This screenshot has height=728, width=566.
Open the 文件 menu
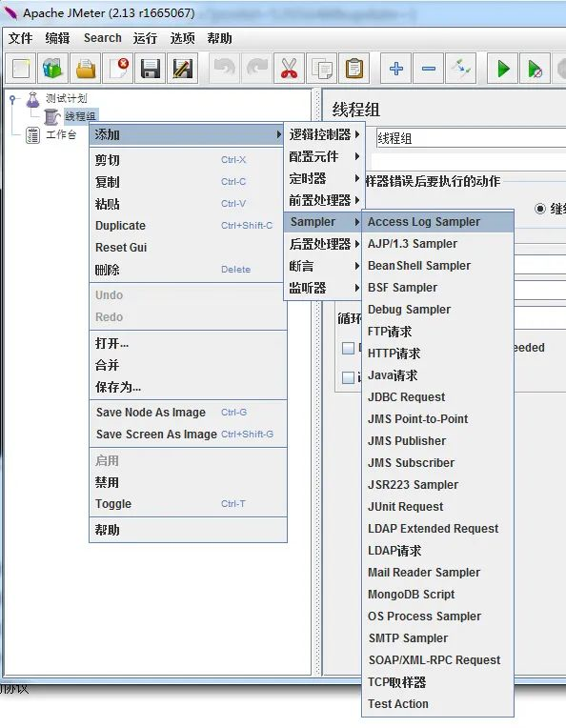20,38
